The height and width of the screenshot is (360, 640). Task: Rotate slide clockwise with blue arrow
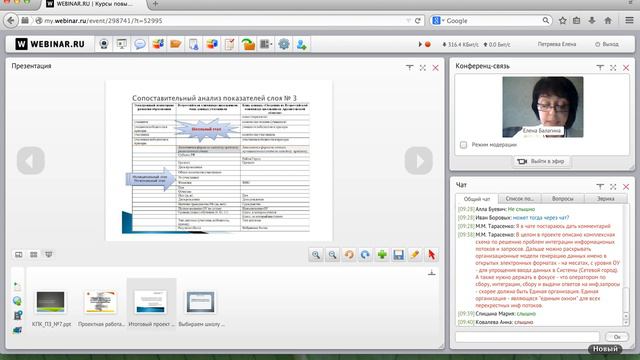(365, 255)
